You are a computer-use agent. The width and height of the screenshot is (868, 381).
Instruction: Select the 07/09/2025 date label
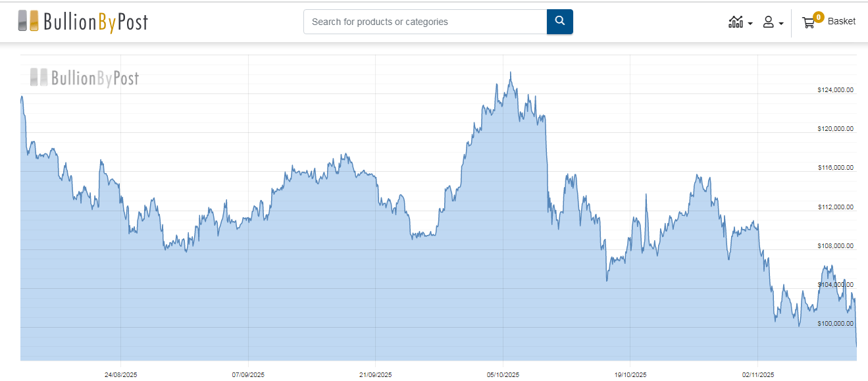coord(248,375)
